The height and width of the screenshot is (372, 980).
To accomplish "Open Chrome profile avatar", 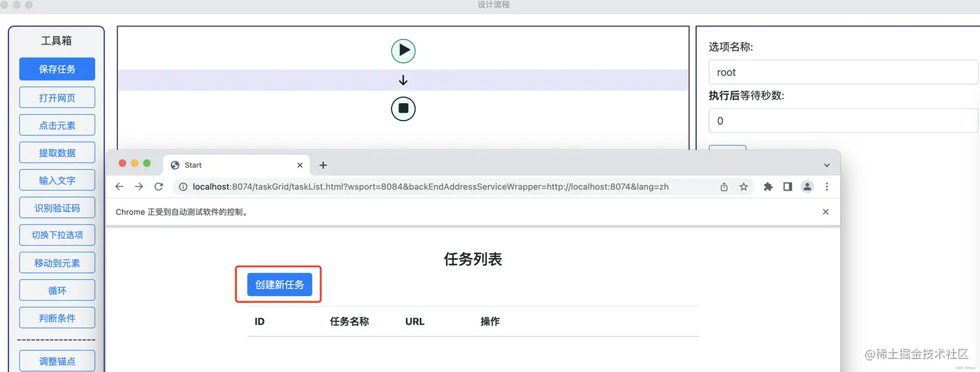I will [x=807, y=187].
